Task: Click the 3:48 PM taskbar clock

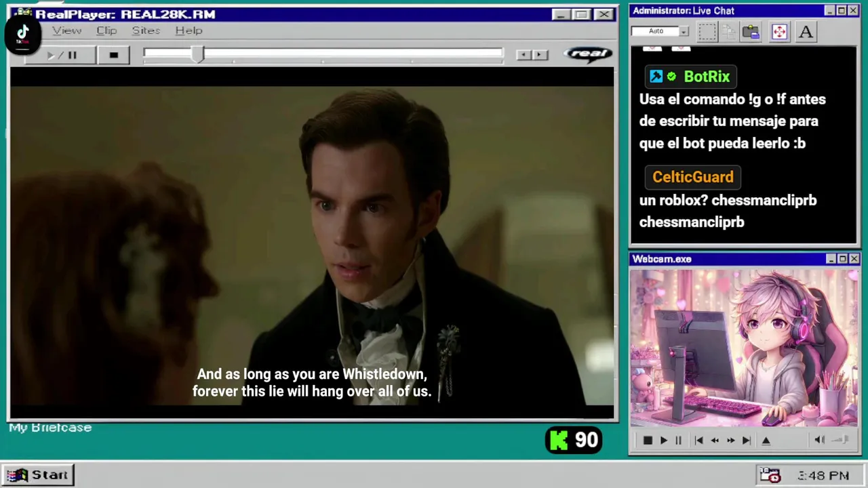Action: [x=823, y=476]
